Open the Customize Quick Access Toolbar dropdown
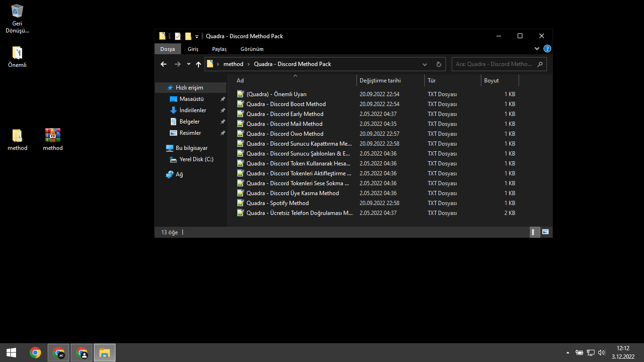 tap(197, 37)
